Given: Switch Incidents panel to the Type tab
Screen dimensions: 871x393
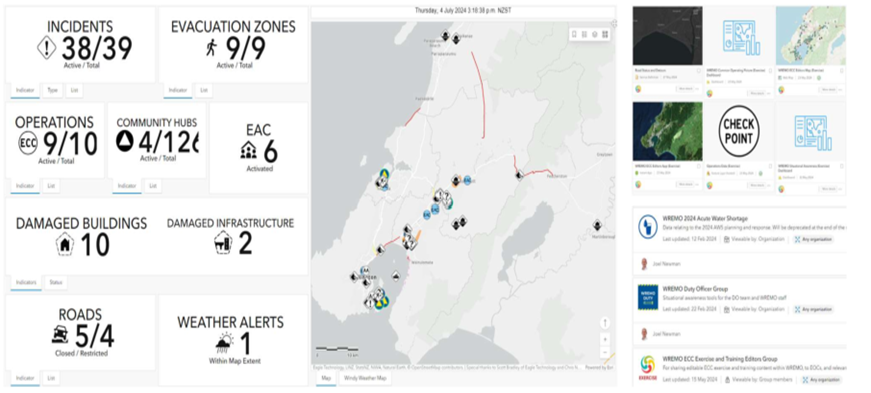Looking at the screenshot, I should [x=53, y=91].
